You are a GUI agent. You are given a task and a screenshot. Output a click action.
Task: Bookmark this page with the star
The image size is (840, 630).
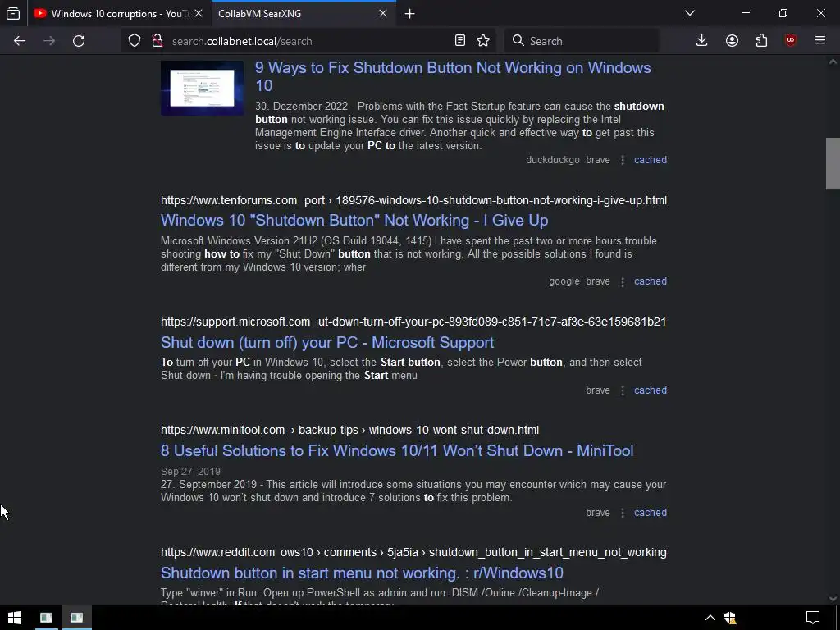pyautogui.click(x=483, y=41)
